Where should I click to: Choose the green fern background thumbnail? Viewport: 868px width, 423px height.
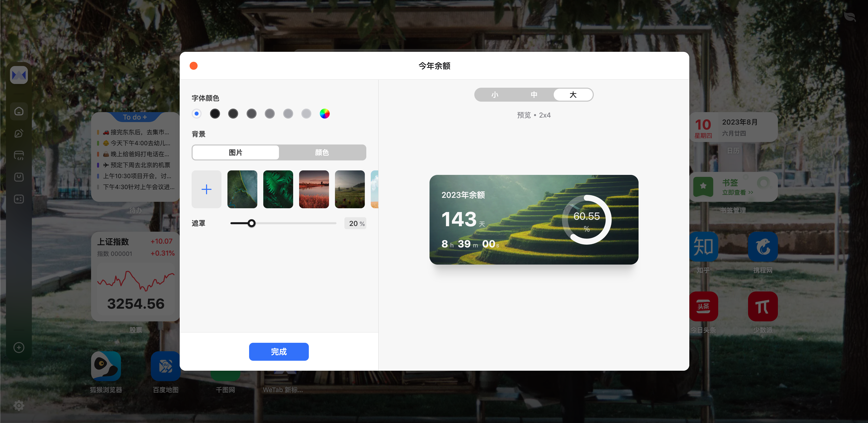tap(278, 189)
